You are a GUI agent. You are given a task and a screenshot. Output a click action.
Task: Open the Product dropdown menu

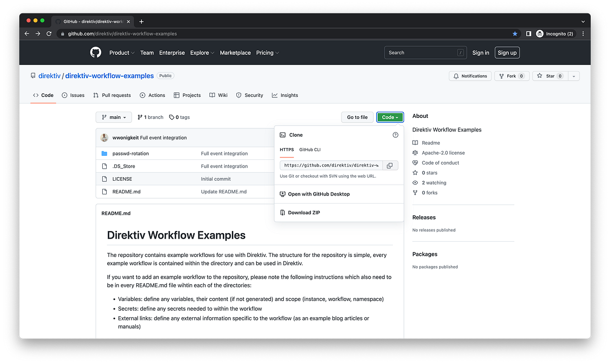pyautogui.click(x=121, y=52)
